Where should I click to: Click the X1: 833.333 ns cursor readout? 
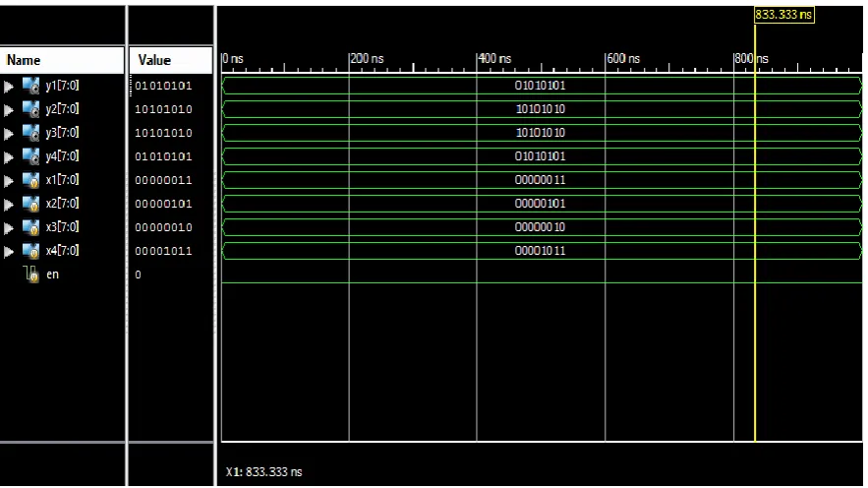(264, 472)
